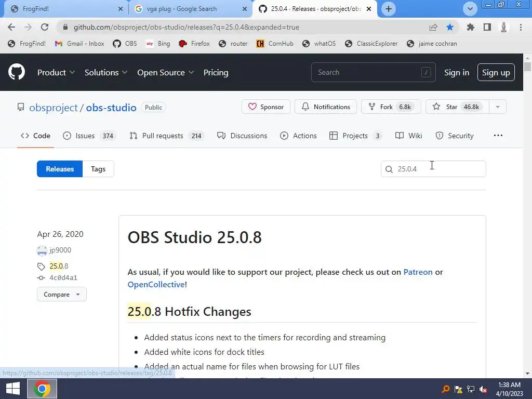Switch to Tags view
Image resolution: width=532 pixels, height=399 pixels.
98,169
